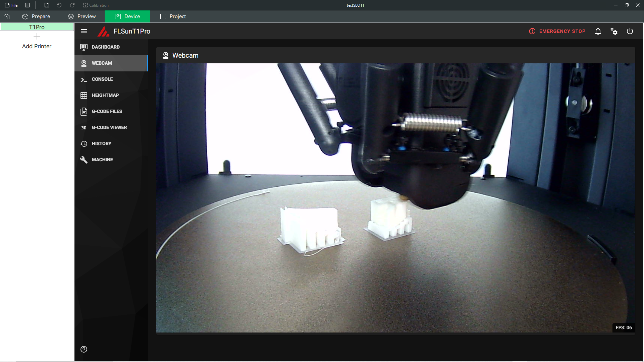Open the G-Code Files page
Image resolution: width=644 pixels, height=362 pixels.
[111, 111]
